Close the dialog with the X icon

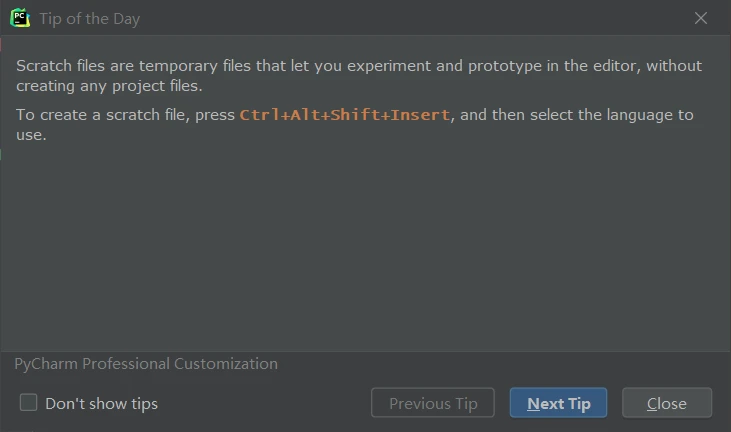click(701, 18)
